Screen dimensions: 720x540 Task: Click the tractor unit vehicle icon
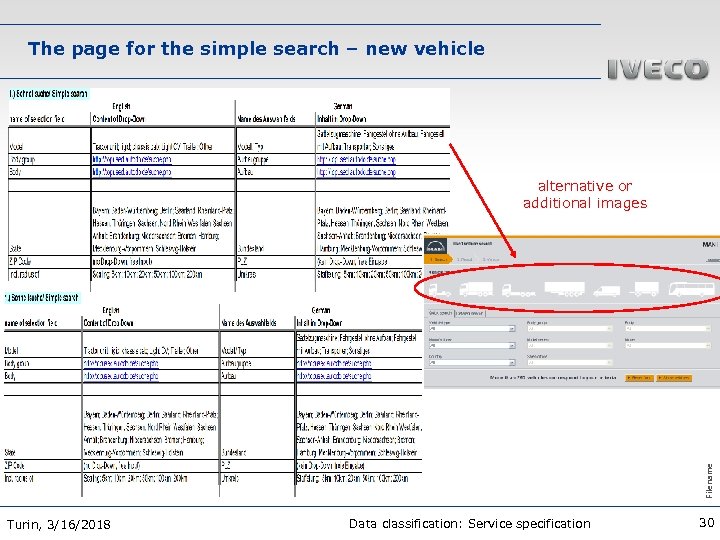pos(440,290)
